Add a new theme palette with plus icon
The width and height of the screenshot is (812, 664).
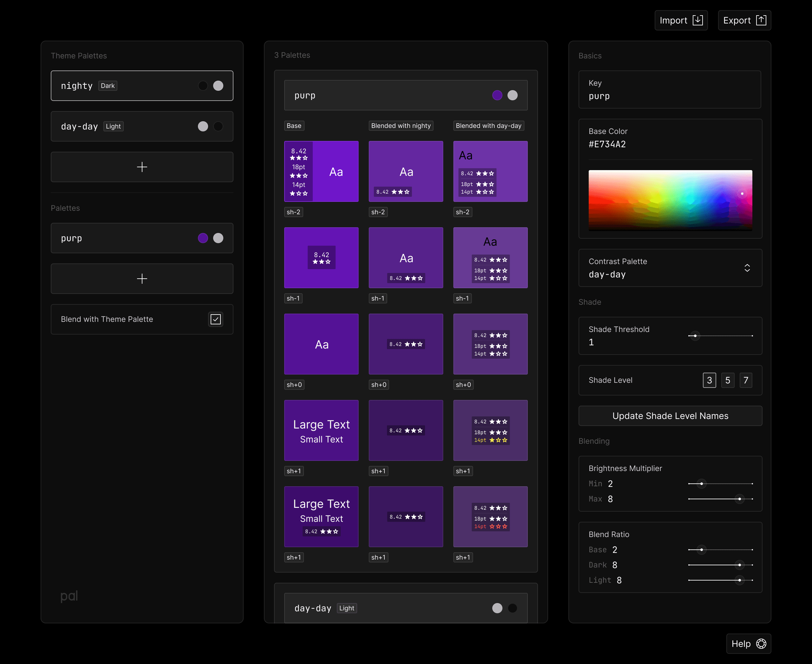142,167
